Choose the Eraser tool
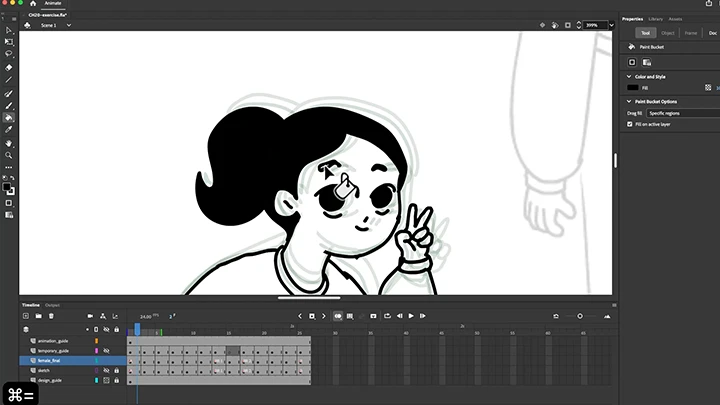The width and height of the screenshot is (720, 405). click(9, 67)
